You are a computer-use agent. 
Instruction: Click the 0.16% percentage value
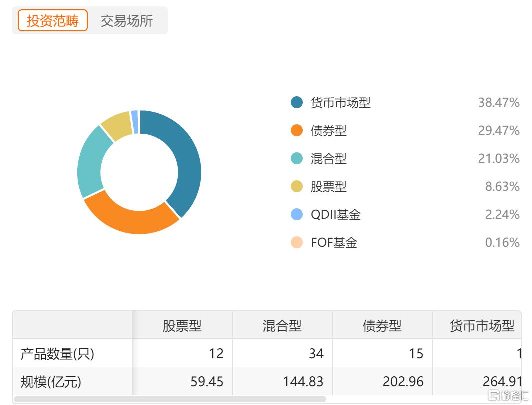tap(502, 242)
